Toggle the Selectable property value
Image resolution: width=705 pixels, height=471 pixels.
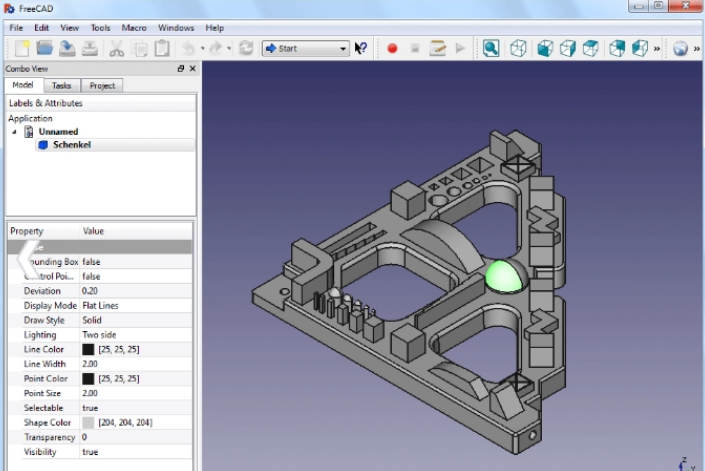(x=91, y=408)
